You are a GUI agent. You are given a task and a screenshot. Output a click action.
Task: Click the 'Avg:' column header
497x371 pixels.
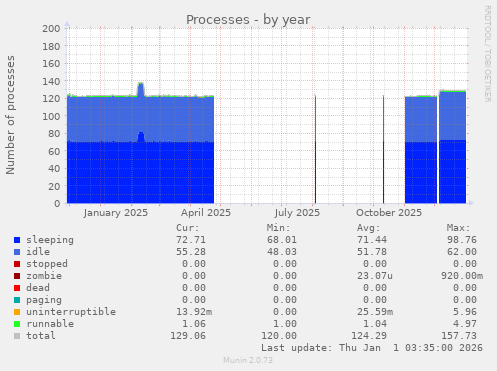(368, 228)
